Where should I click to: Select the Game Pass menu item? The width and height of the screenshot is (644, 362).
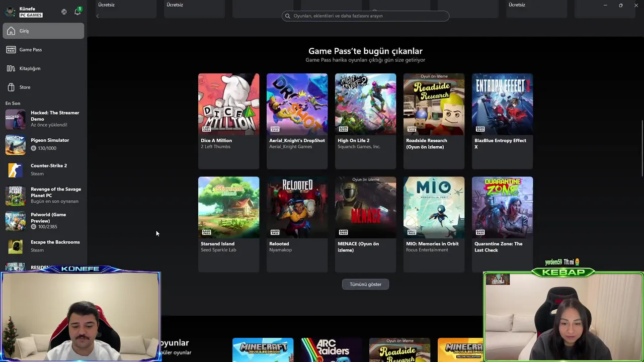point(43,50)
